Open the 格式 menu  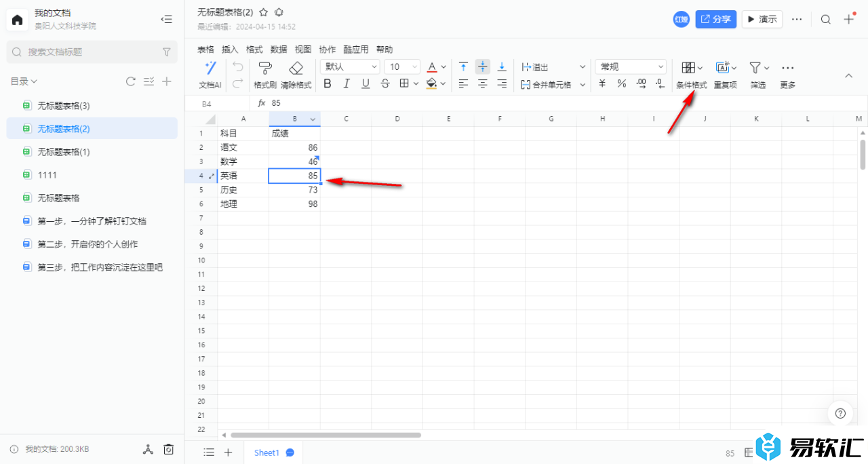254,50
